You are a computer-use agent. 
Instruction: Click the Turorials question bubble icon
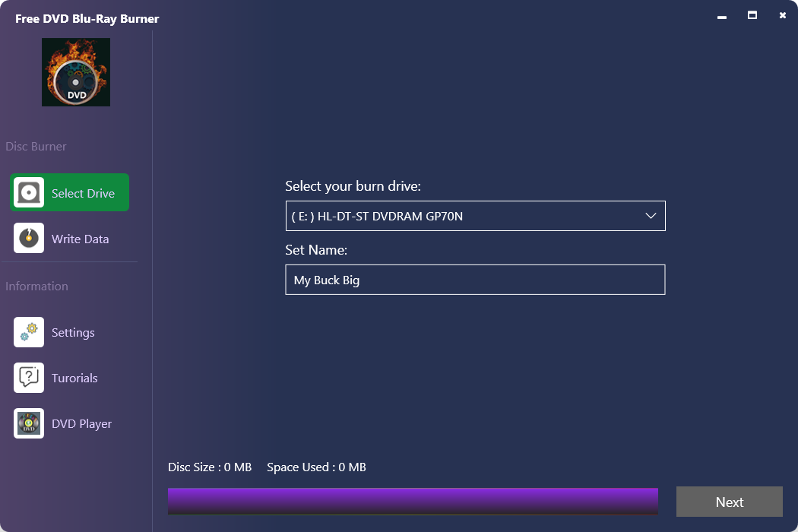click(x=29, y=377)
